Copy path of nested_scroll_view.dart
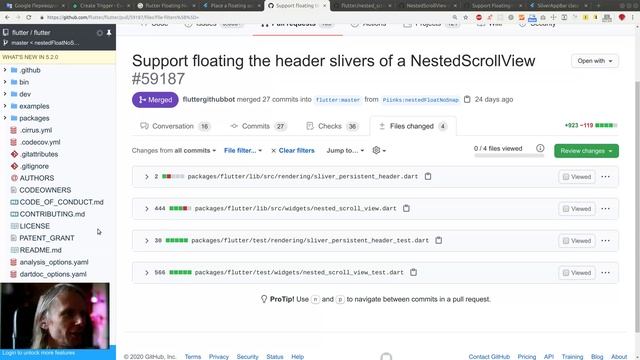 coord(406,208)
